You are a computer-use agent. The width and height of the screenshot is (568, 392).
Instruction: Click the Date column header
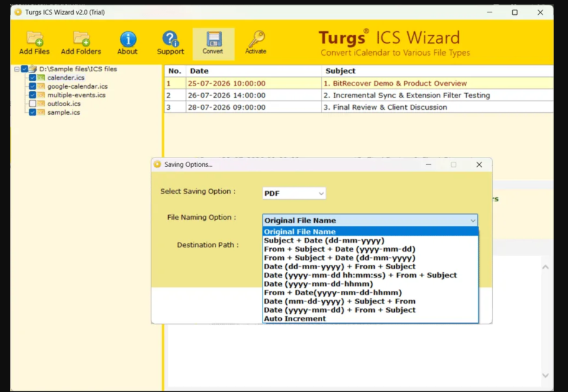[253, 71]
